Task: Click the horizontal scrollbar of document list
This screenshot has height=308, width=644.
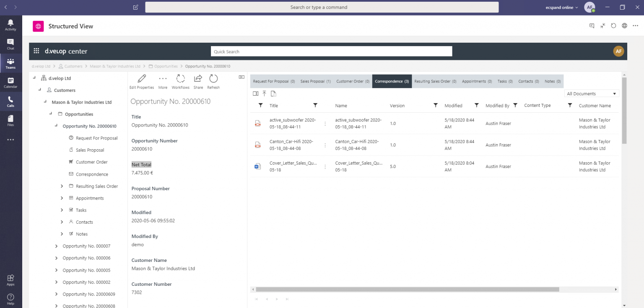Action: coord(407,289)
